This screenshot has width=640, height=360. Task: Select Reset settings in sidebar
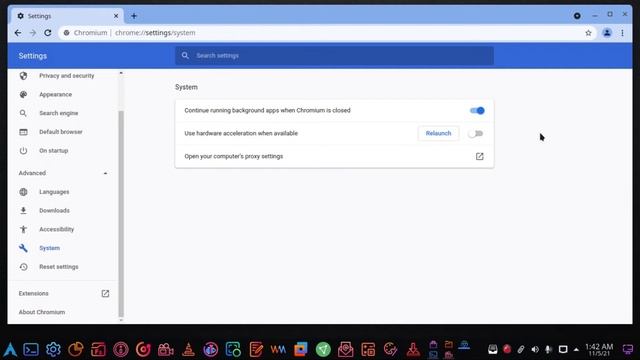[59, 267]
